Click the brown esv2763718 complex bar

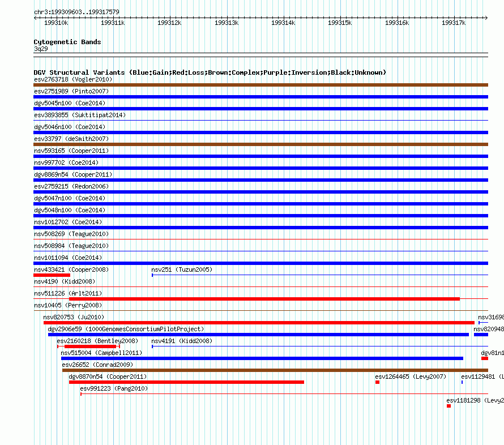[261, 85]
